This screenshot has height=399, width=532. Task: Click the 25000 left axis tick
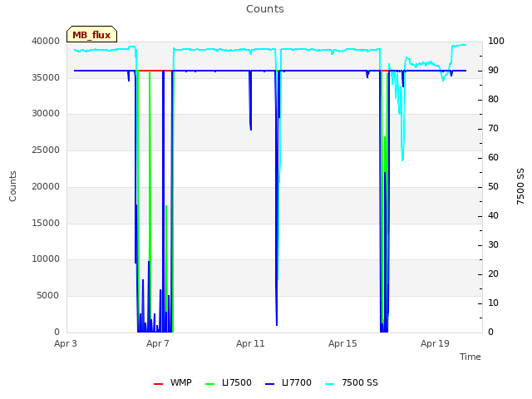coord(46,150)
